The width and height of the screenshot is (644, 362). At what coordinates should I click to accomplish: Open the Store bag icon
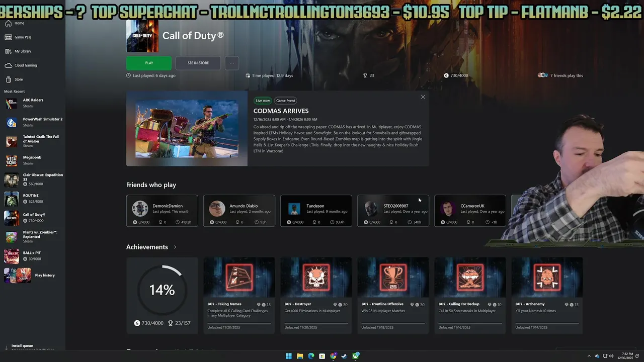click(x=8, y=79)
